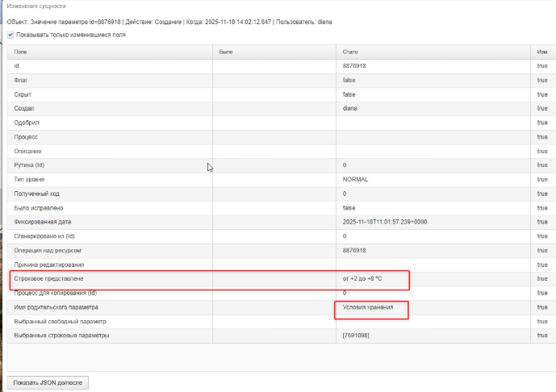The image size is (556, 392).
Task: Select the 'Выбранный свободный параметр' row
Action: [282, 322]
